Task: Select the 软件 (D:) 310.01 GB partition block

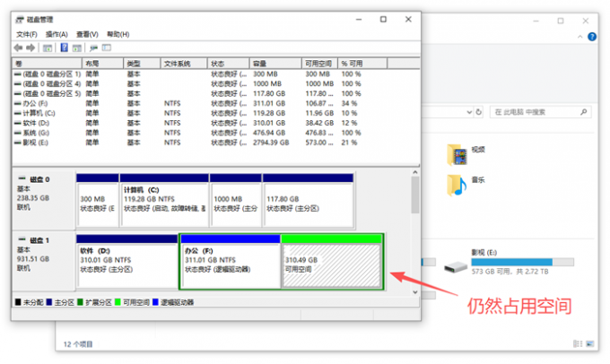Action: pyautogui.click(x=127, y=261)
